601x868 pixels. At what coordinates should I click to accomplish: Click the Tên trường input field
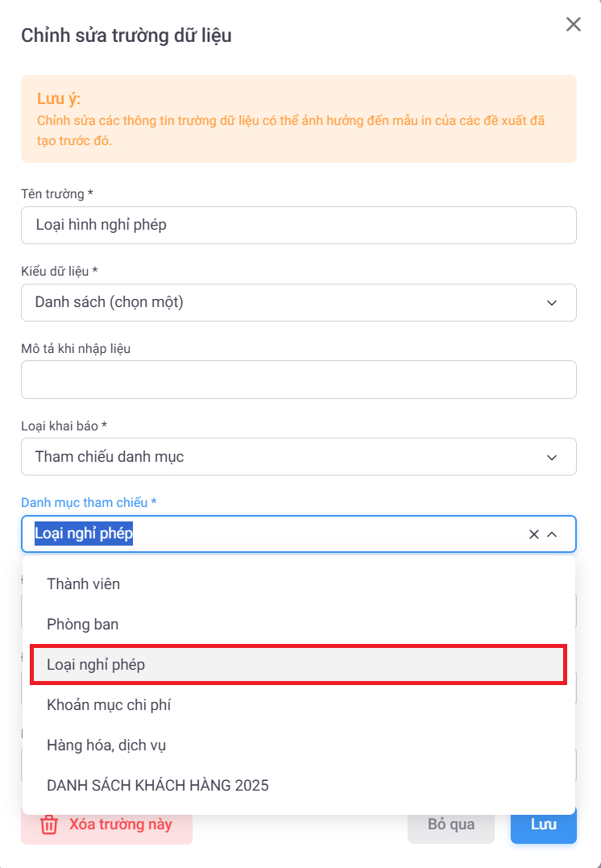298,225
